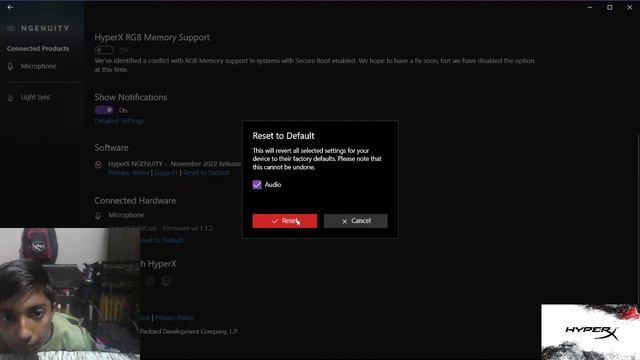Click the back arrow icon
Image resolution: width=640 pixels, height=360 pixels.
(10, 7)
